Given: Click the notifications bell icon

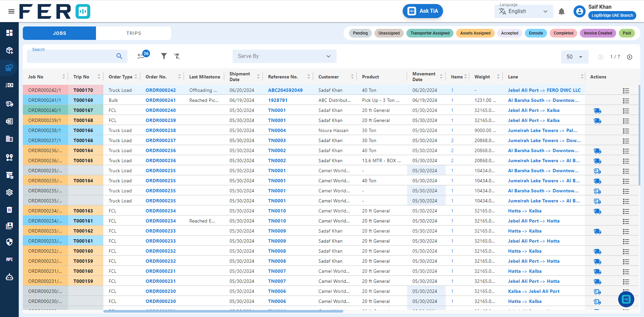Looking at the screenshot, I should click(561, 12).
